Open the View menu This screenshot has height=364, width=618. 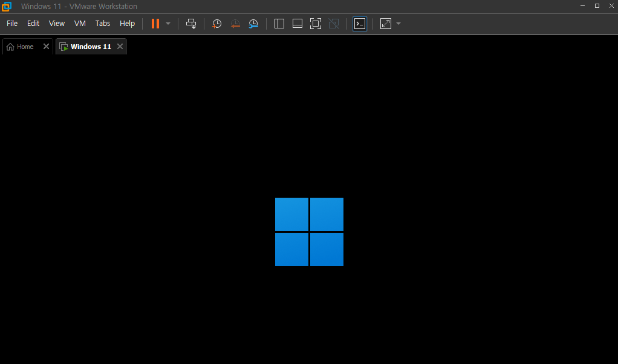tap(57, 24)
